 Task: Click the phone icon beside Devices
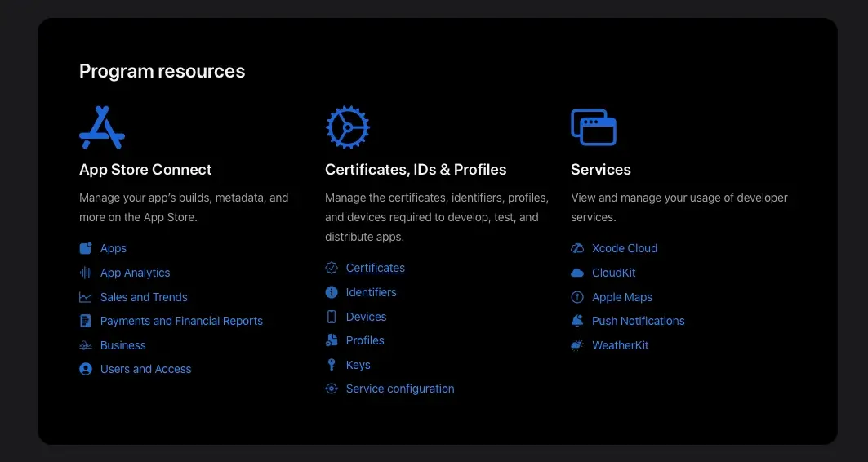(331, 317)
